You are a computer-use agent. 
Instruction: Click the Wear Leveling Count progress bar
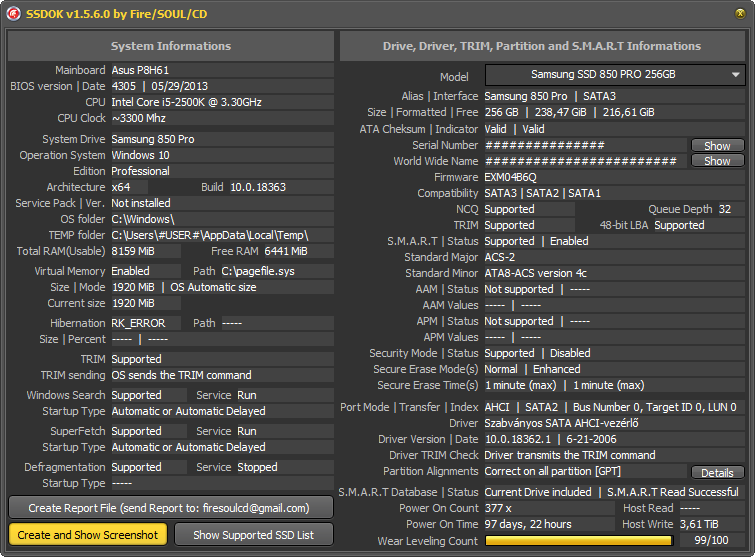[x=579, y=541]
